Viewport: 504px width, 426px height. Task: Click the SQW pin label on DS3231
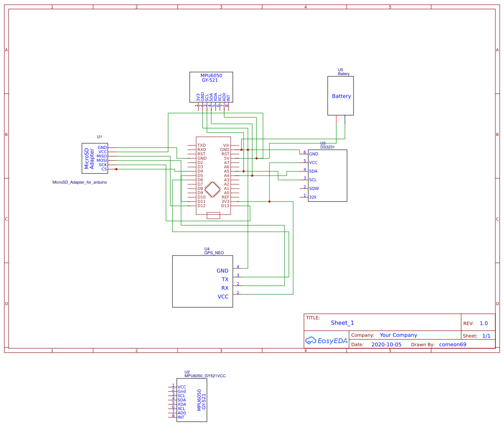pos(313,188)
